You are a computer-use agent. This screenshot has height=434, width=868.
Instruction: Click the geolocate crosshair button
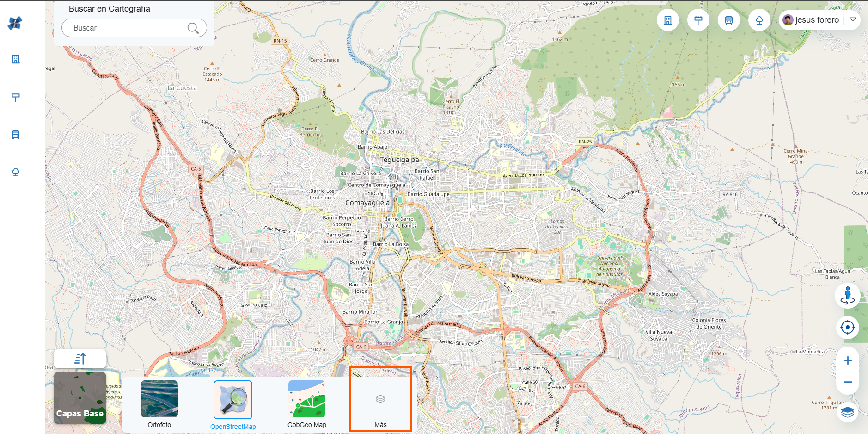(x=848, y=327)
